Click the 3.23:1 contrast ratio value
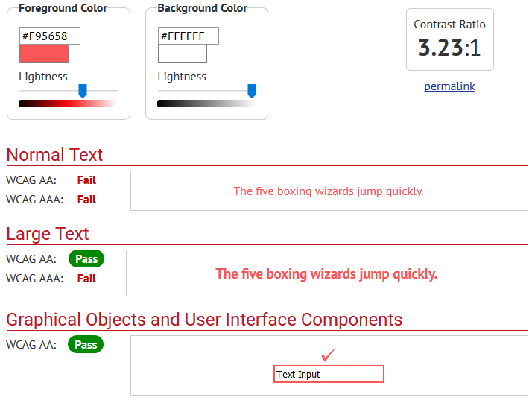 (x=450, y=48)
